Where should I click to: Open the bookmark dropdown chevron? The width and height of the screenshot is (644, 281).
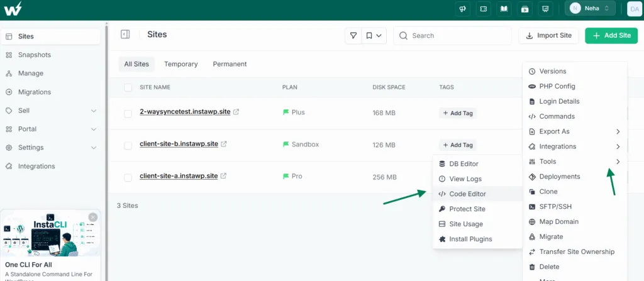pyautogui.click(x=379, y=36)
